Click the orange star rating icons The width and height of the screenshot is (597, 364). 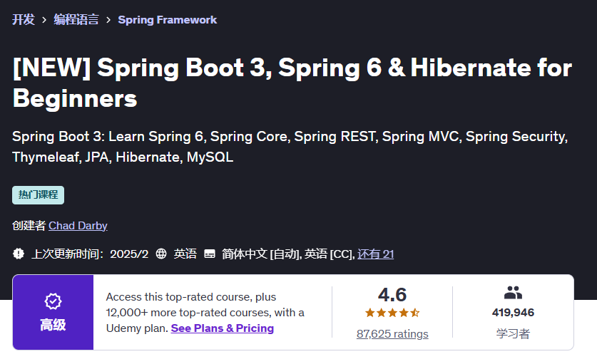click(392, 313)
